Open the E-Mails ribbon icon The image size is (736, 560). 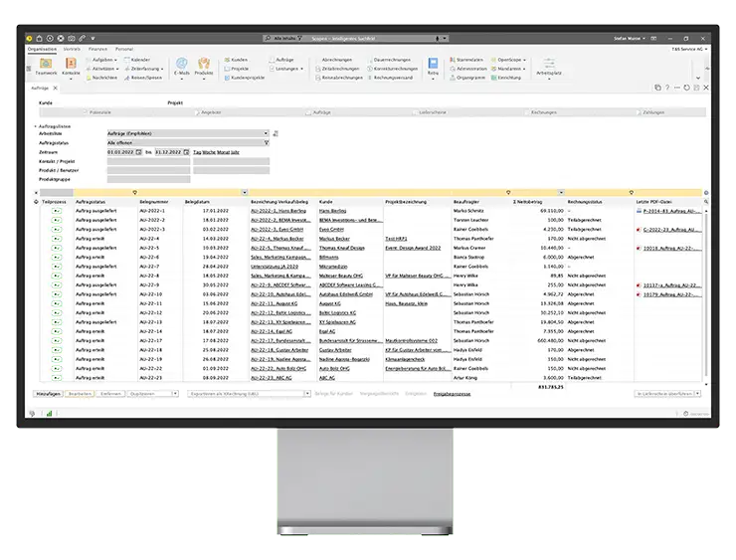tap(181, 66)
